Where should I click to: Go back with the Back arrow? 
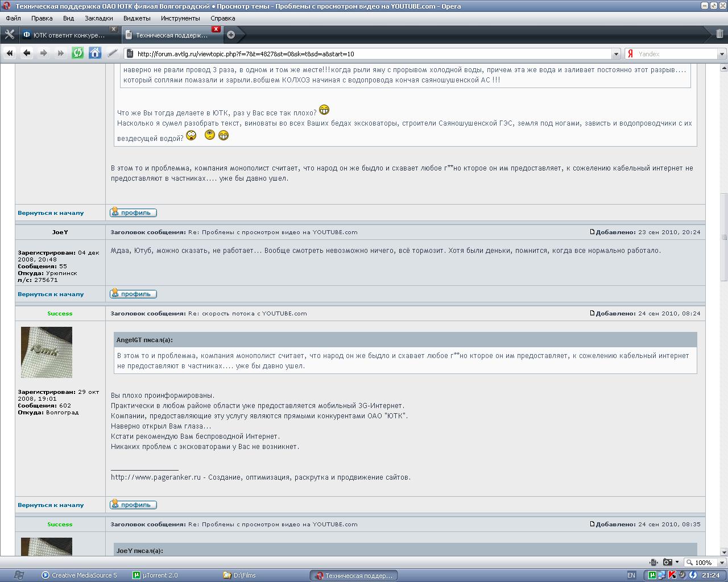(x=27, y=53)
